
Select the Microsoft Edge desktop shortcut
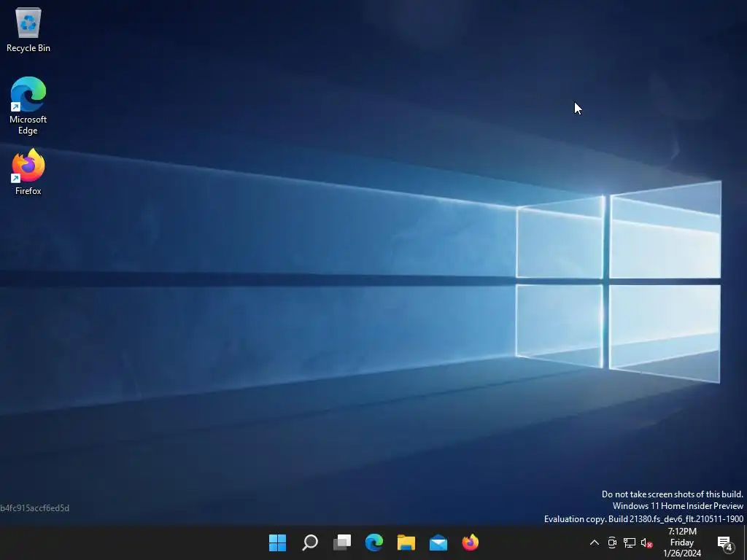coord(28,106)
